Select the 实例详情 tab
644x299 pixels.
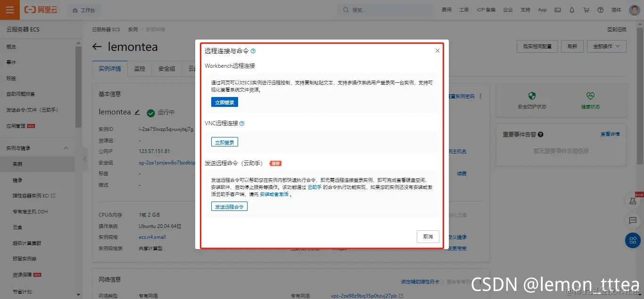click(110, 69)
